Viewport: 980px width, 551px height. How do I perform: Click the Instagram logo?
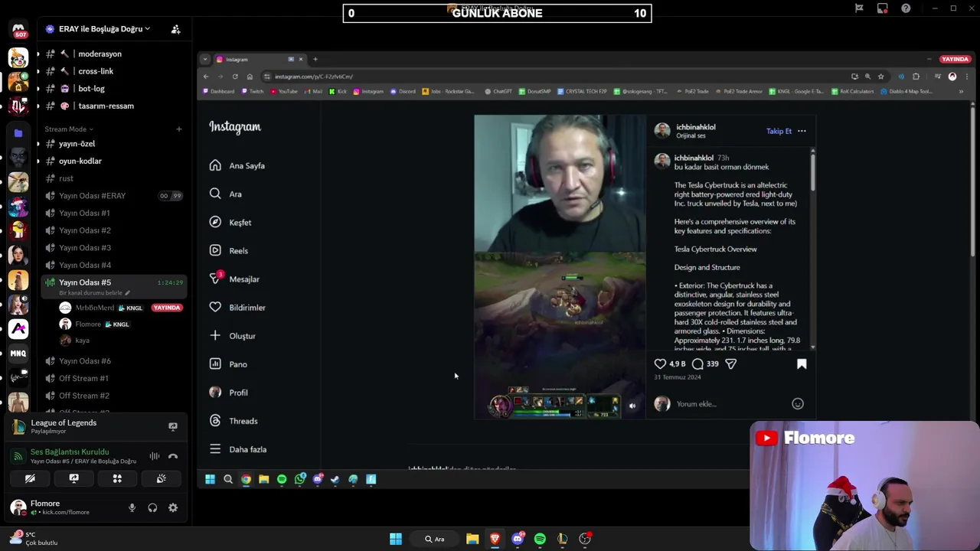click(x=235, y=127)
